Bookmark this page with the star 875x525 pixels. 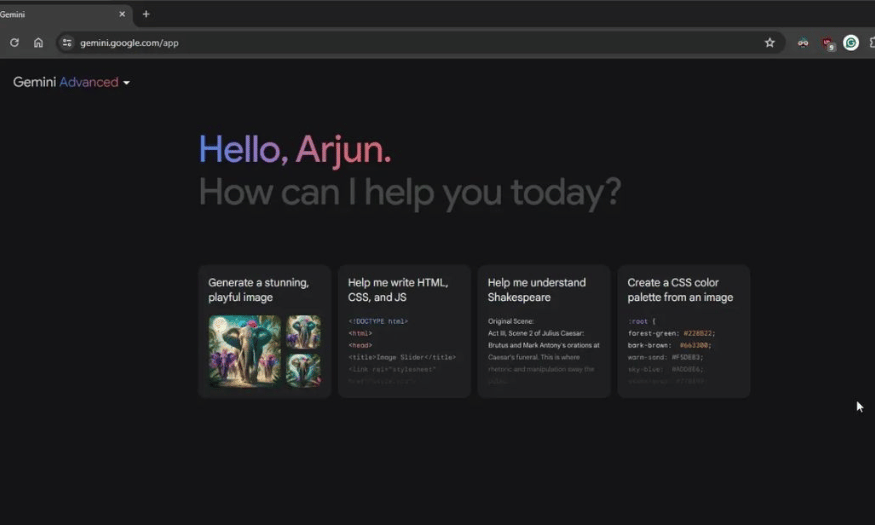[x=770, y=43]
